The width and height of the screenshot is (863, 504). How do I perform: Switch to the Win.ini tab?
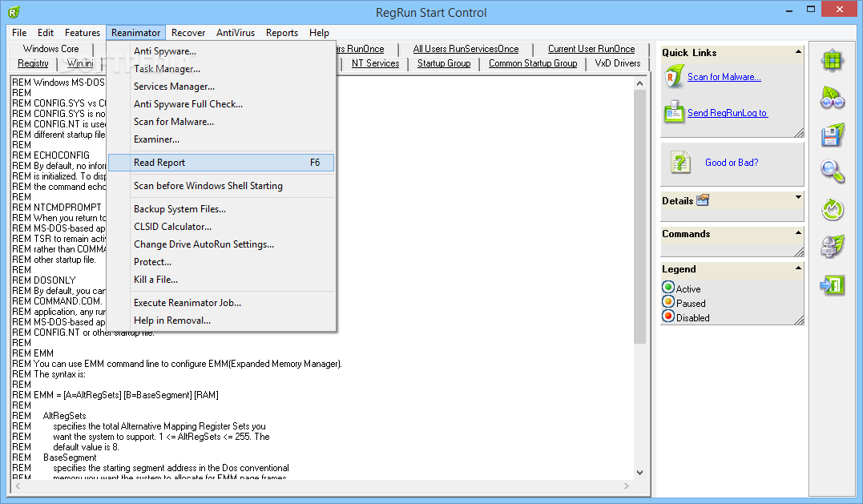point(80,63)
